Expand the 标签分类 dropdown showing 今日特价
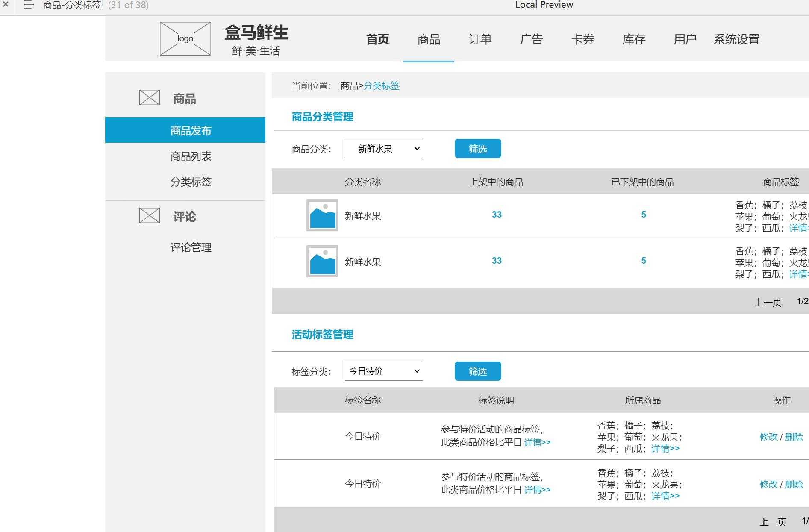This screenshot has height=532, width=809. pyautogui.click(x=383, y=371)
